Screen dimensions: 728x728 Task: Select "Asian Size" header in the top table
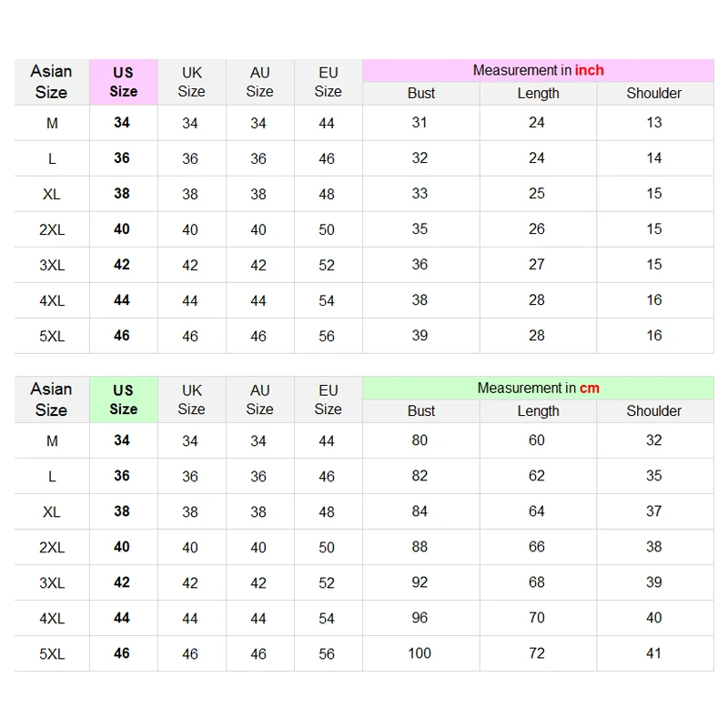pos(51,82)
